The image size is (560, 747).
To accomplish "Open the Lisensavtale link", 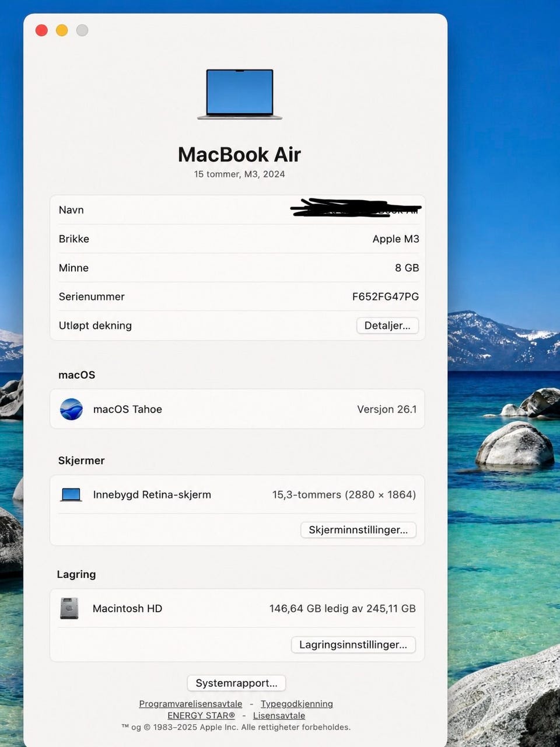I will pos(279,715).
